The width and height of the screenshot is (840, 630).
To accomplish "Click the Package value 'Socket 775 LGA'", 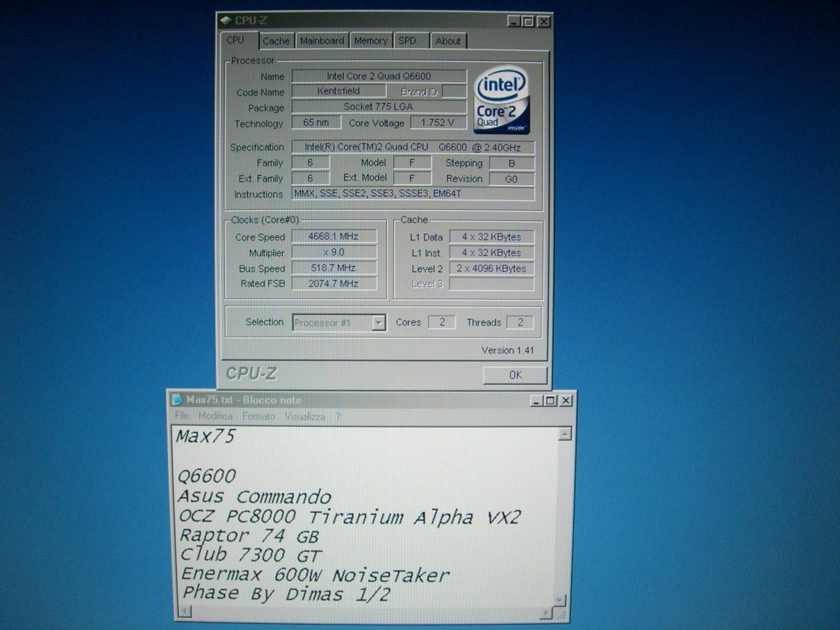I will [x=379, y=106].
